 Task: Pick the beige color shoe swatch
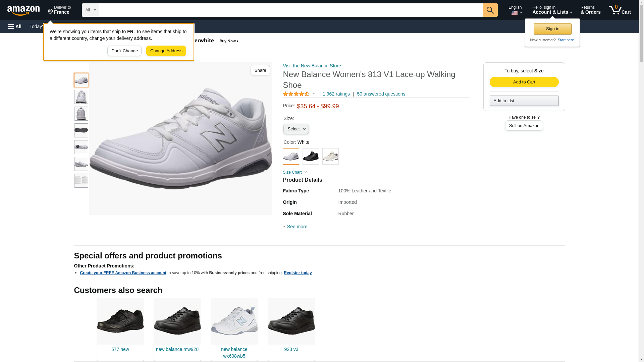[330, 157]
